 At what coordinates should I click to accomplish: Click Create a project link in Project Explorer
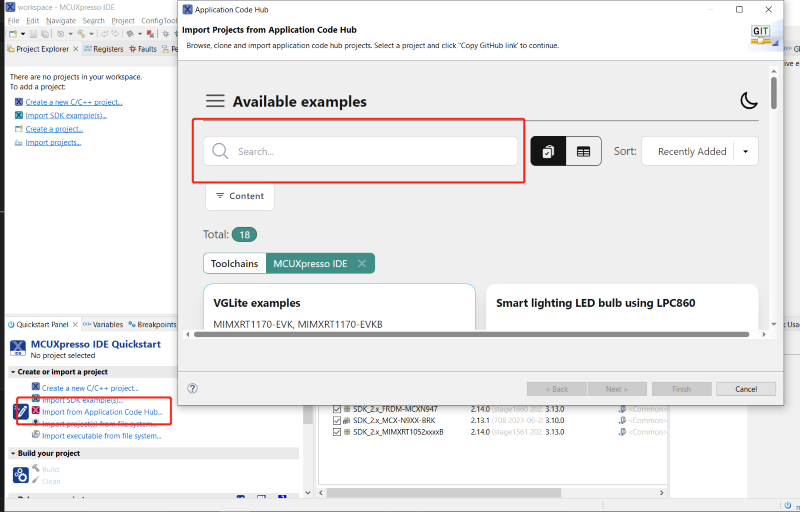(x=54, y=129)
